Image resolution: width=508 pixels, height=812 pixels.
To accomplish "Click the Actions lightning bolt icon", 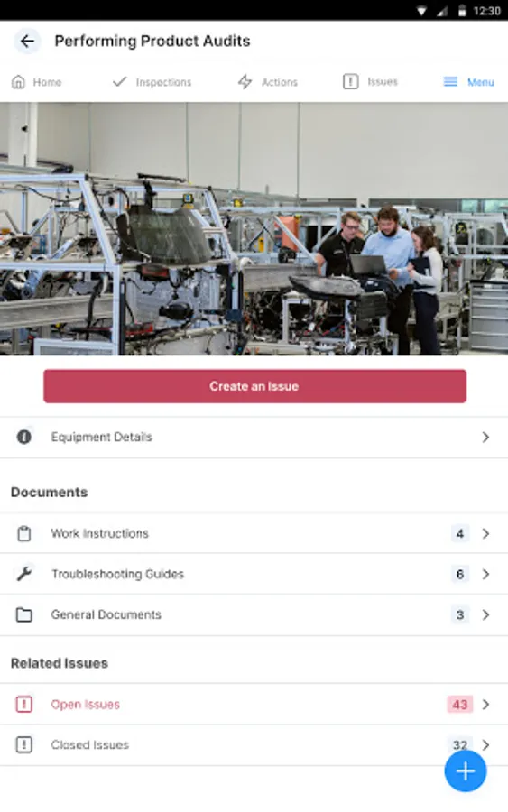I will 245,81.
